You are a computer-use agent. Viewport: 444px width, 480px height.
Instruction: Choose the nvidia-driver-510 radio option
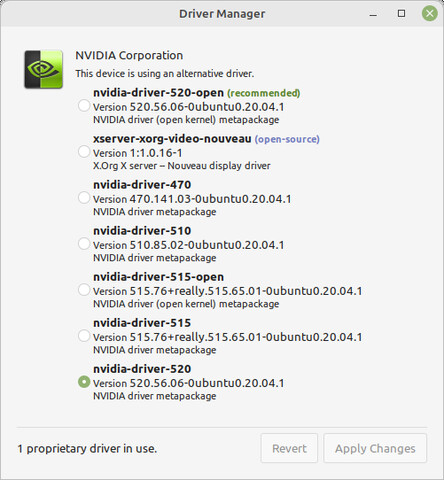(84, 244)
